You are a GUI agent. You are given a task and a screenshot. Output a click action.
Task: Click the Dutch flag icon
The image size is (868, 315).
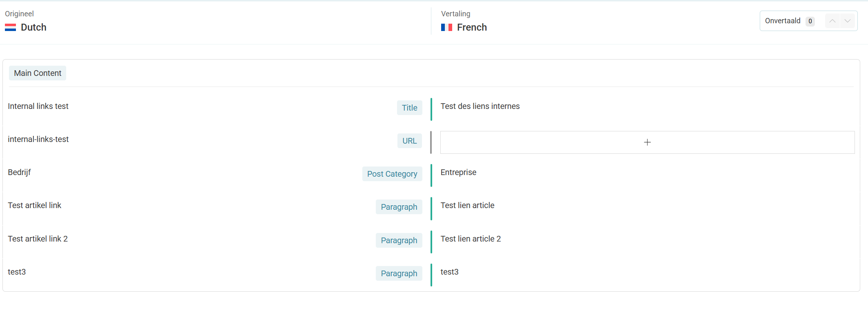point(11,27)
